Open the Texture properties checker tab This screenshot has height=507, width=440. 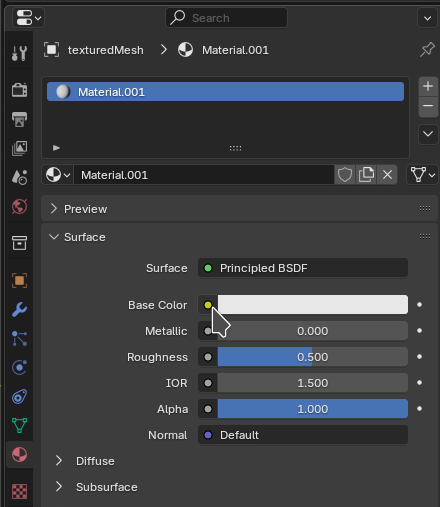19,491
